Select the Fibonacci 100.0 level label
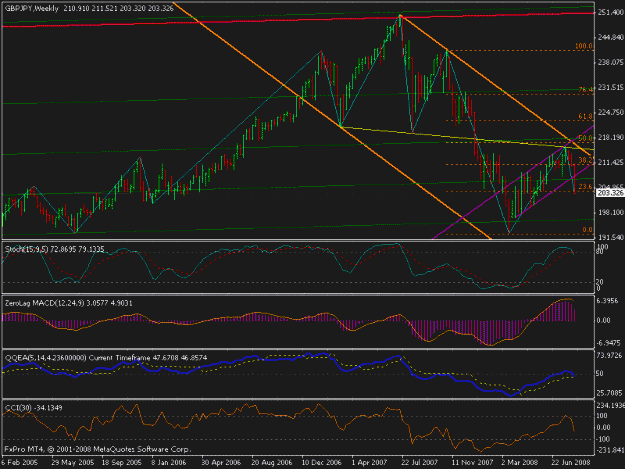625x469 pixels. click(x=584, y=46)
